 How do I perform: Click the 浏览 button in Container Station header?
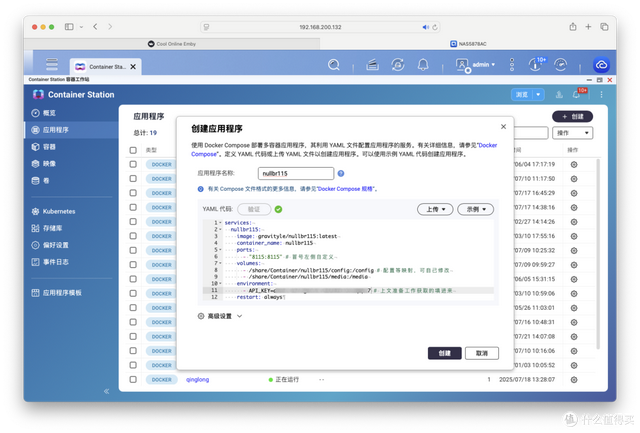pos(522,95)
